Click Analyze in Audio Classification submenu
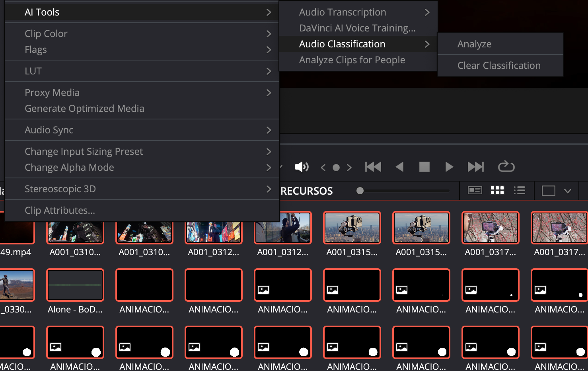 [500, 44]
